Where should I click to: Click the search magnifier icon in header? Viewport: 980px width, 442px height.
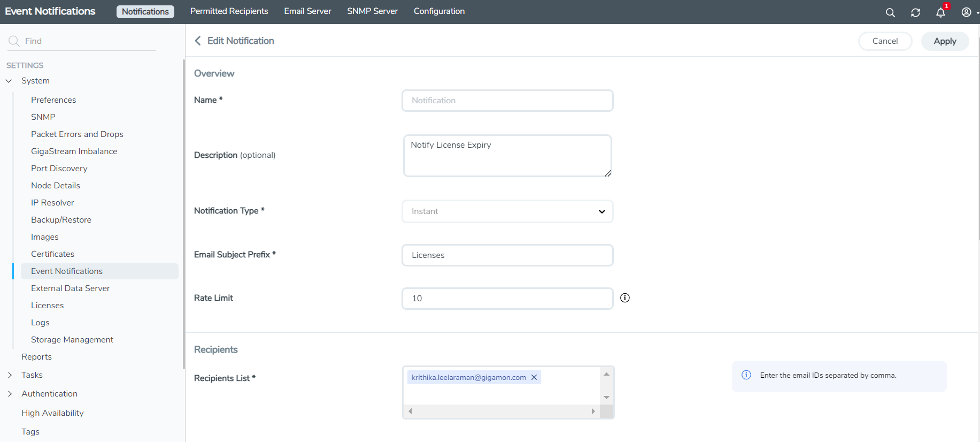890,12
